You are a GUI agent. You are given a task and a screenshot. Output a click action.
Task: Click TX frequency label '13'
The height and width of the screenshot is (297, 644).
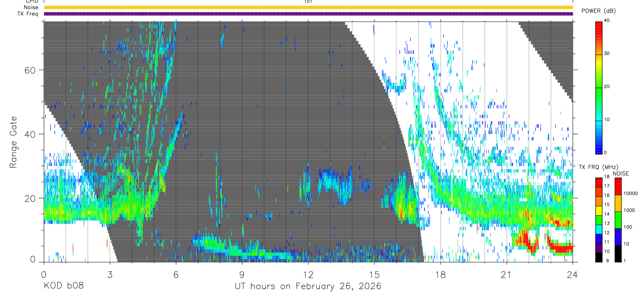coord(607,223)
